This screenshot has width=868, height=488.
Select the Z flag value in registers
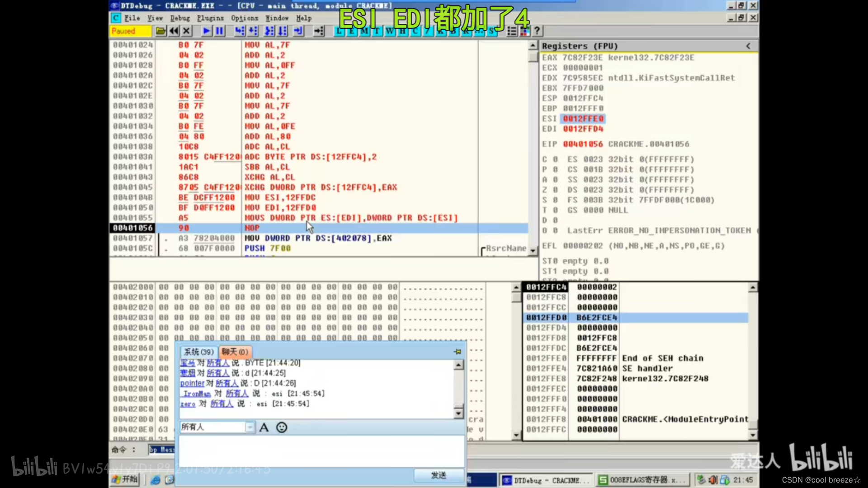tap(555, 190)
